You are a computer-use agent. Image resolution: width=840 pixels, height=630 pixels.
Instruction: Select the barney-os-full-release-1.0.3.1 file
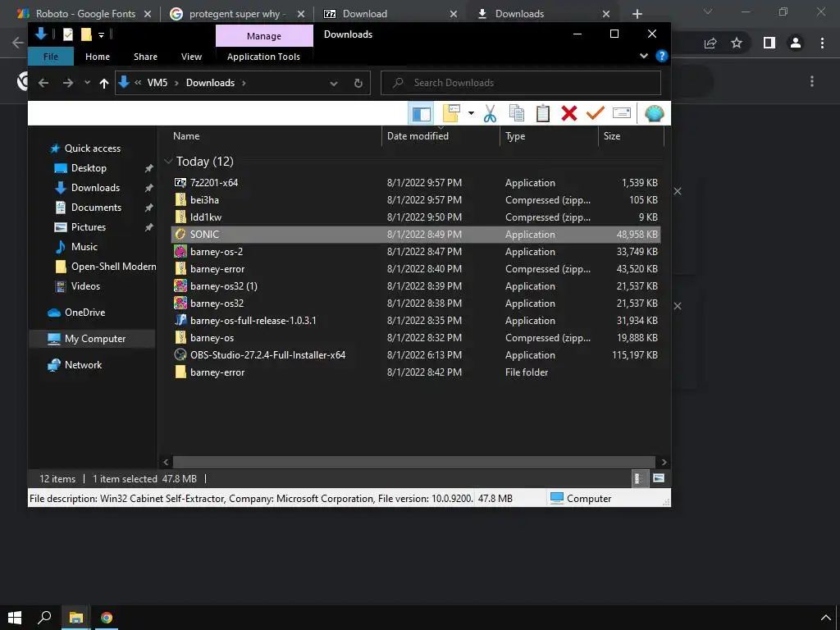pyautogui.click(x=416, y=321)
